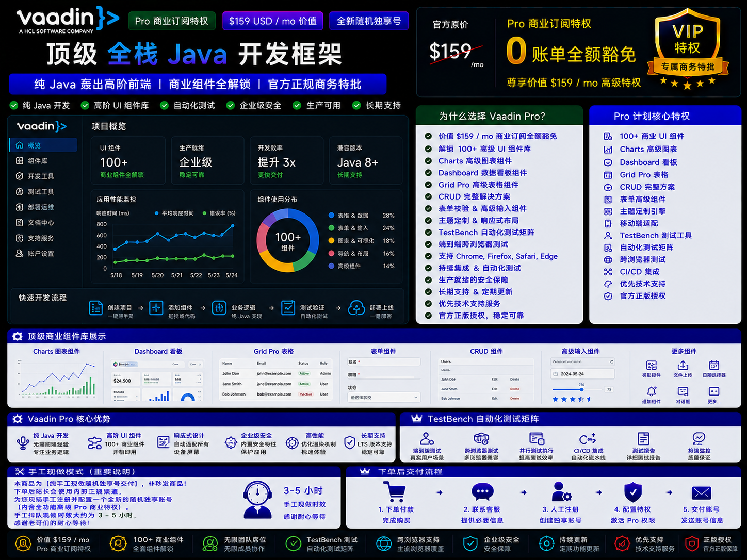Click the 对话框 dialog icon

point(683,391)
